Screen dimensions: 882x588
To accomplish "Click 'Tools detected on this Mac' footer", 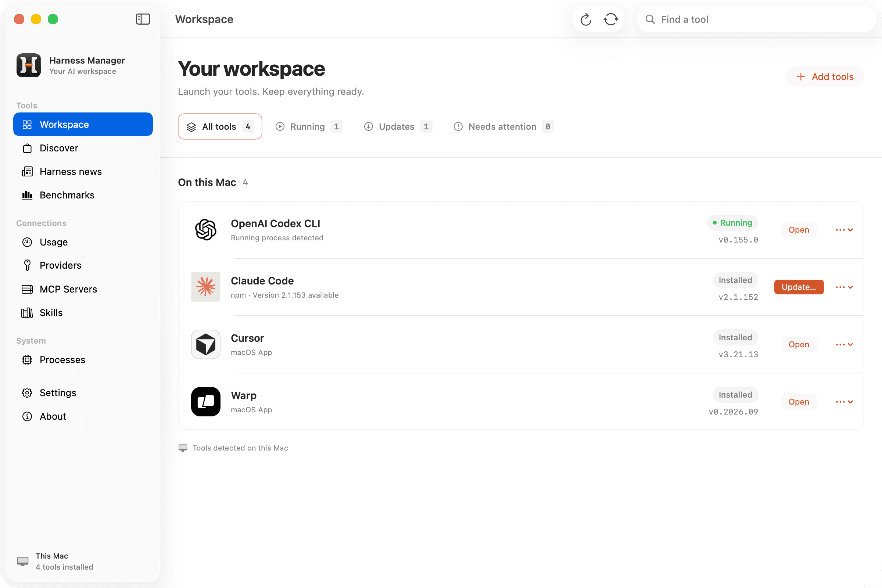I will (240, 448).
